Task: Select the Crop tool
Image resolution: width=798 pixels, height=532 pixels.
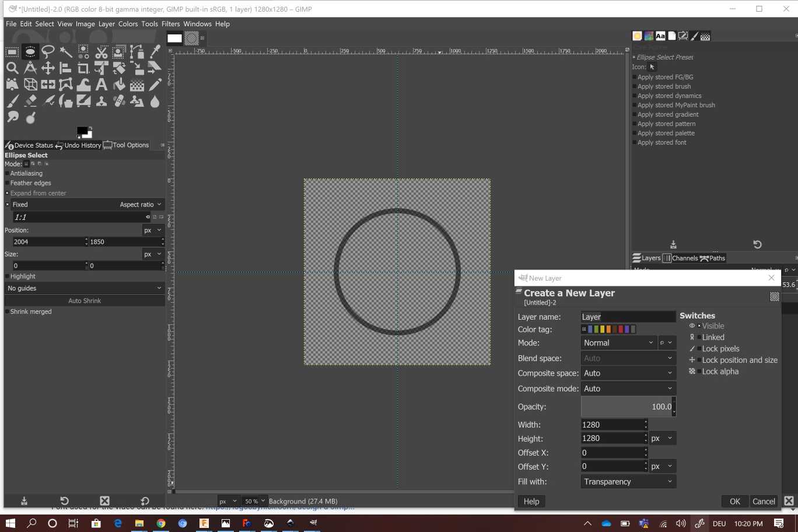Action: pos(83,68)
